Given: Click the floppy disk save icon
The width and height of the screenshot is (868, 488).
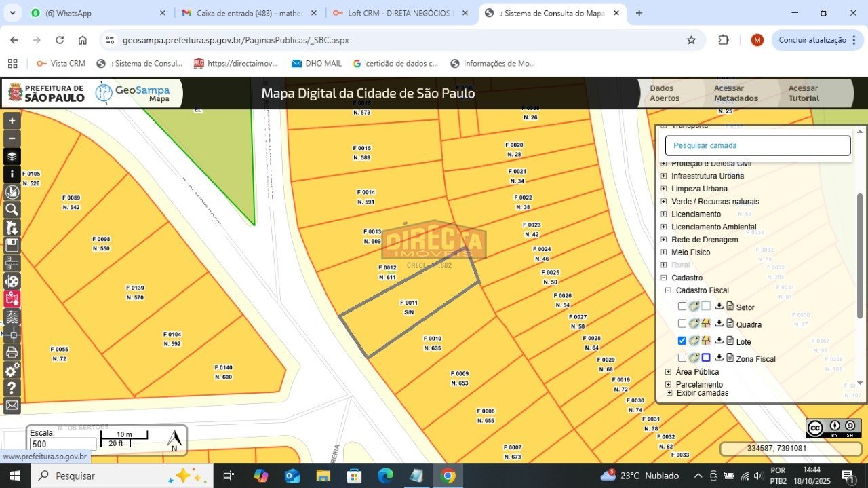Looking at the screenshot, I should [x=12, y=245].
